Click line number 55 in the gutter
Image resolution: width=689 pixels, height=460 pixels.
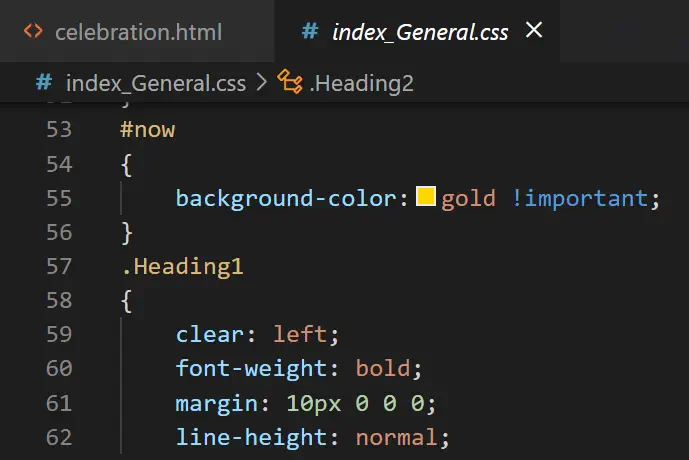point(59,198)
